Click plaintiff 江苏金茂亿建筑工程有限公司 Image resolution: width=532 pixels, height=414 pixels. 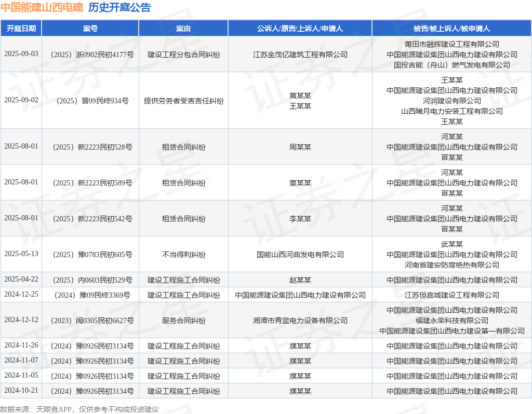pyautogui.click(x=300, y=55)
